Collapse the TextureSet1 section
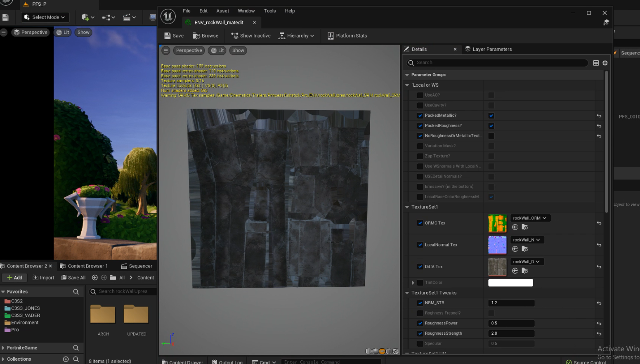The height and width of the screenshot is (364, 640). [407, 207]
